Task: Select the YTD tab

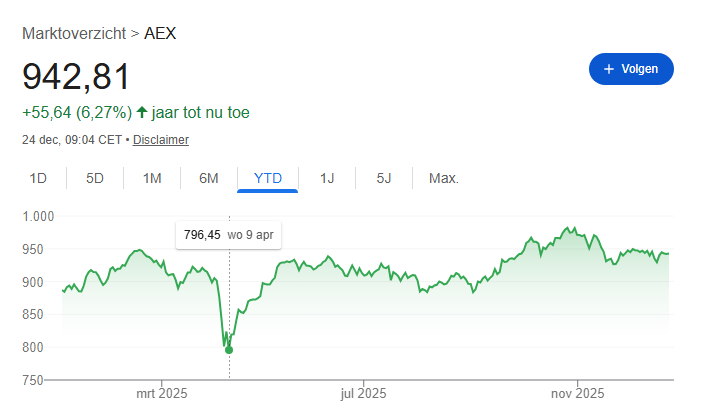Action: 268,179
